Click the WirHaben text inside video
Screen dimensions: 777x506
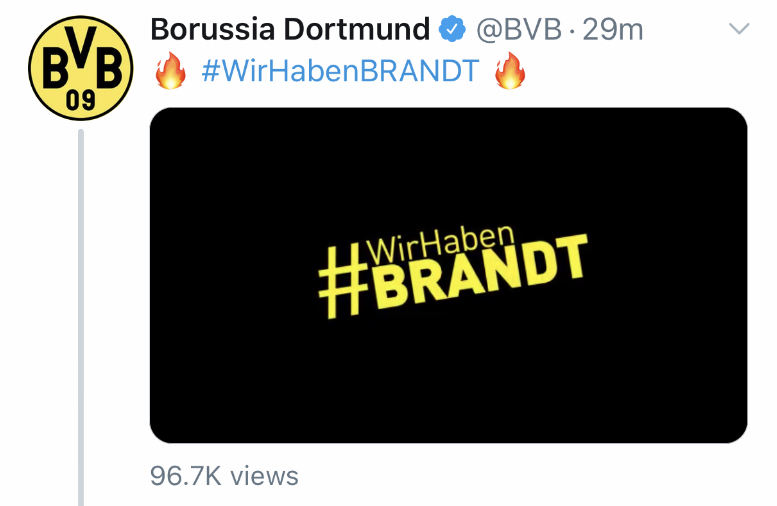[x=440, y=244]
